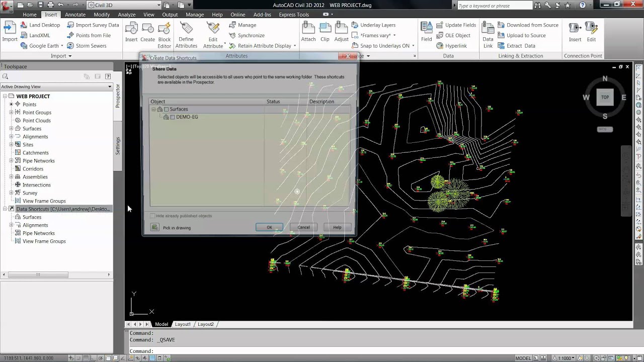Open Underlay Layers
The width and height of the screenshot is (644, 362).
[373, 25]
